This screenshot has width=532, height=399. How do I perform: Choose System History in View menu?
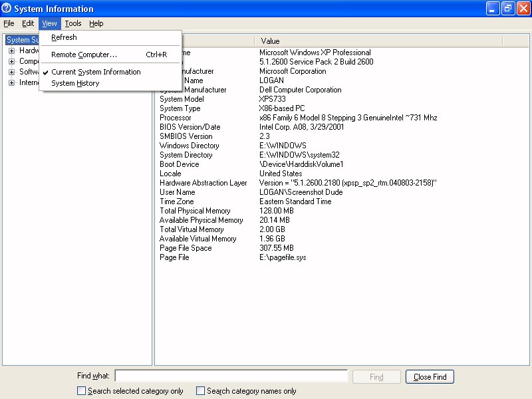point(110,83)
